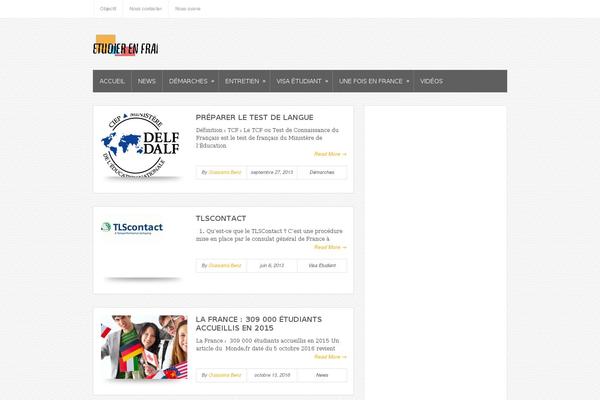Screen dimensions: 600x400
Task: Click the excerpt mentioning 'Monde.fr'
Action: (x=267, y=344)
